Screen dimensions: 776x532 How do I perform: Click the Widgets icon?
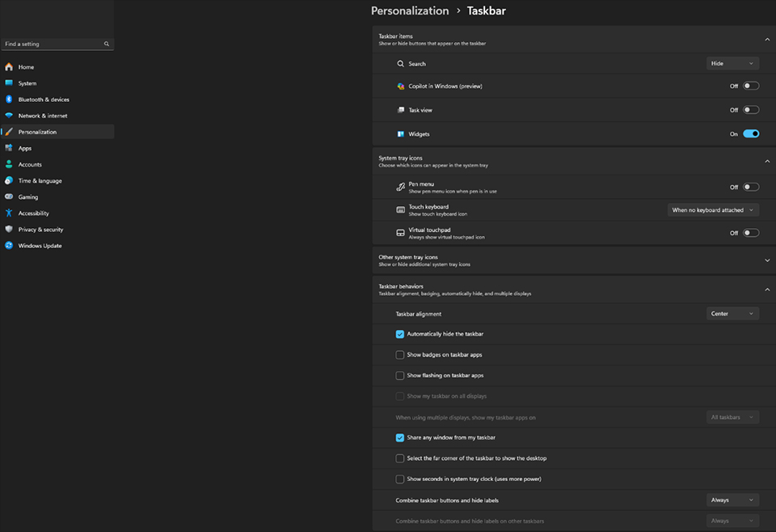click(401, 133)
